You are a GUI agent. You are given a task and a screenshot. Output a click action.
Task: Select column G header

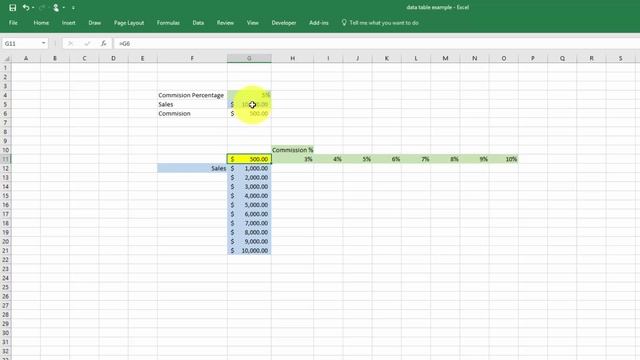pos(249,58)
